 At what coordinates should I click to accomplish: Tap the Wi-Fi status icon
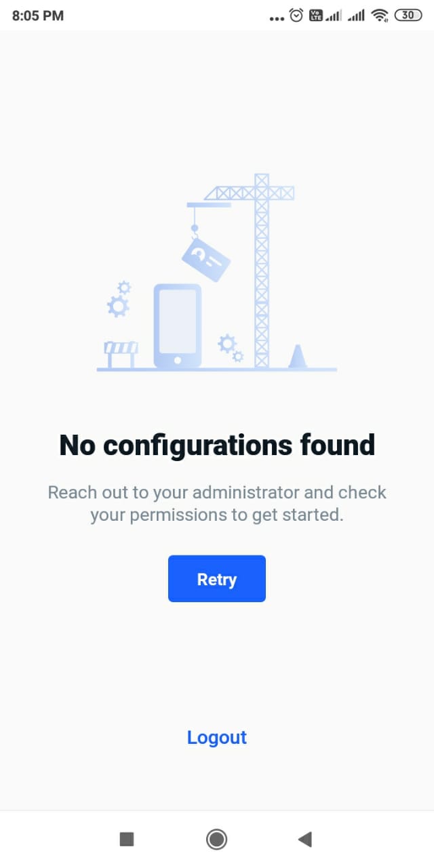tap(380, 15)
